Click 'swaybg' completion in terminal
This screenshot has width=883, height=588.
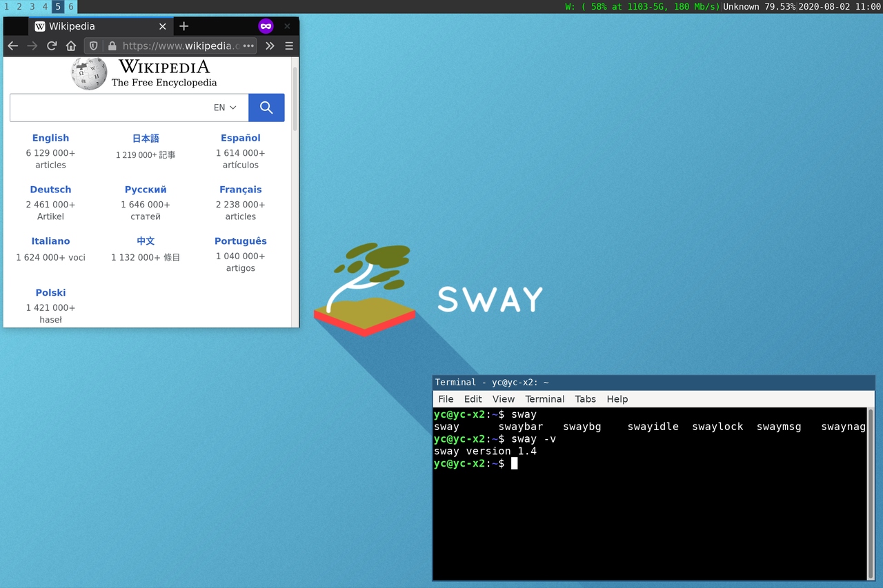582,427
